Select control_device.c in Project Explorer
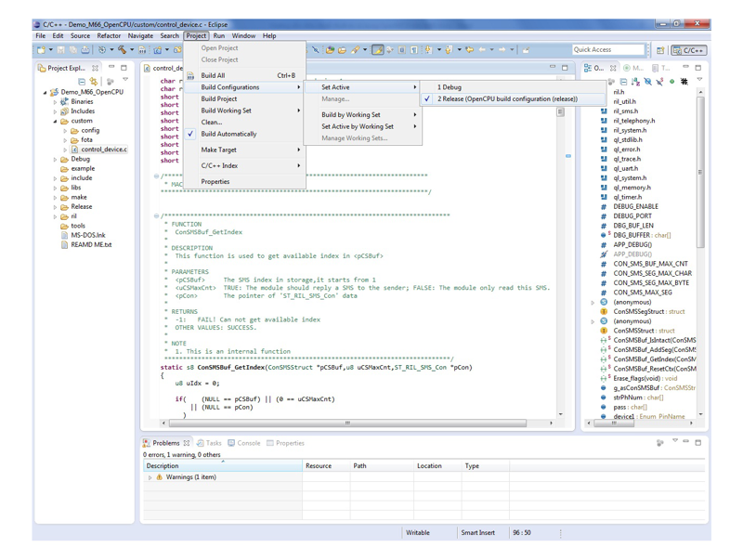The height and width of the screenshot is (560, 743). (99, 150)
